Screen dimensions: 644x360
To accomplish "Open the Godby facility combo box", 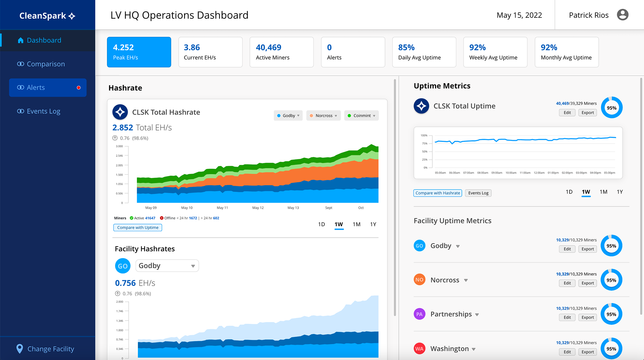I will (167, 266).
